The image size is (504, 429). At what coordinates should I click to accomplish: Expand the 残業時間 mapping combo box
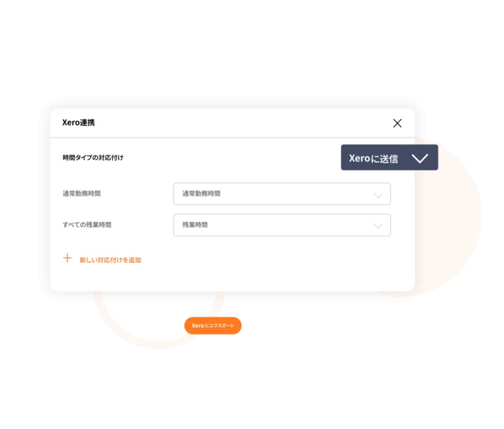click(x=282, y=225)
